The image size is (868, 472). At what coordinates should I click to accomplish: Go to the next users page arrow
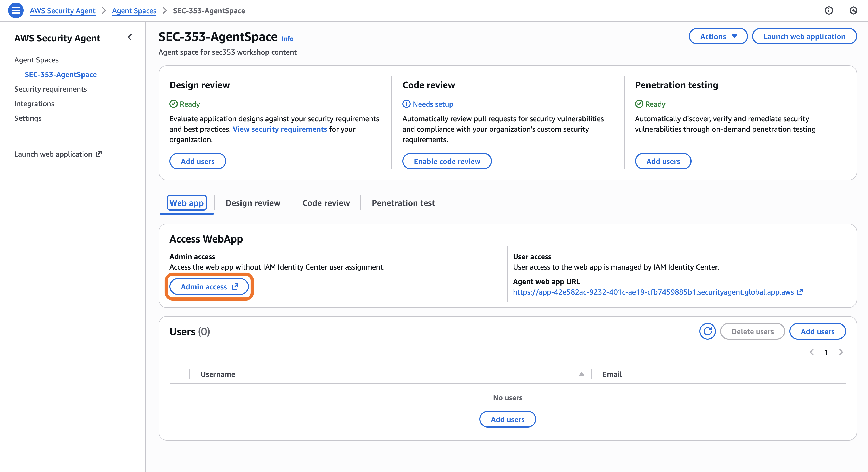pos(841,352)
